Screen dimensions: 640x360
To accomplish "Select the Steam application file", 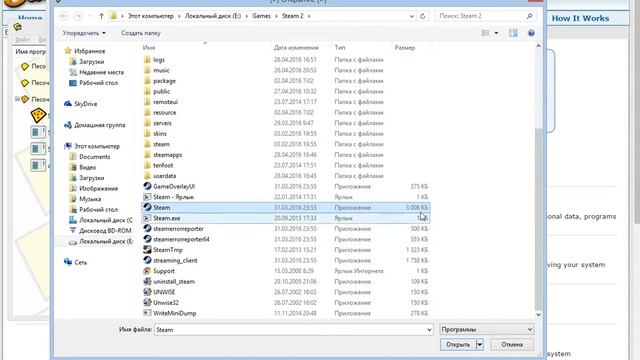I will tap(285, 207).
